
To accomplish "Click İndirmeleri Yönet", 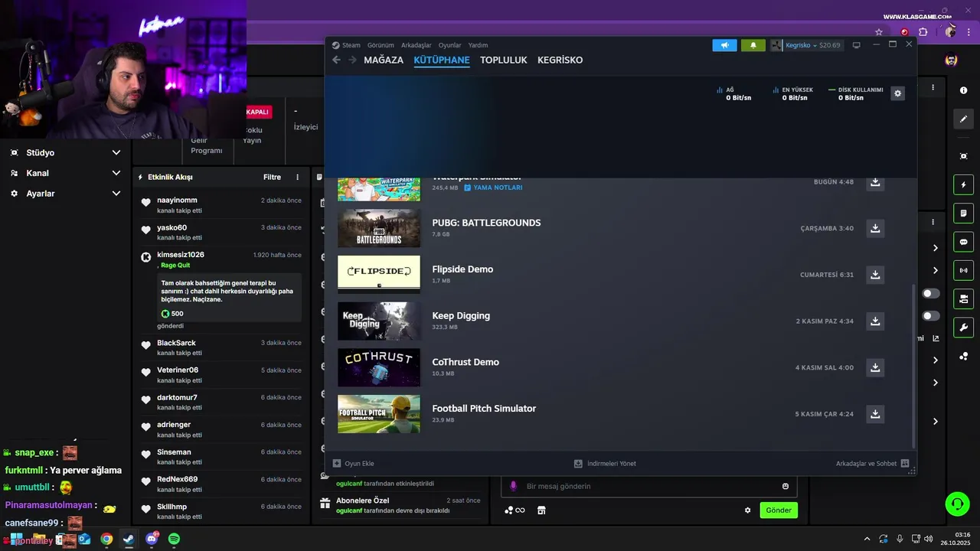I will click(605, 463).
